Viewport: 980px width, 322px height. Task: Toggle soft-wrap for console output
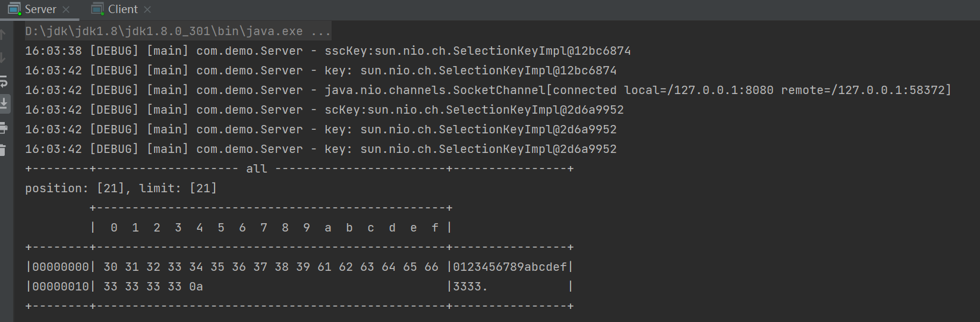3,81
